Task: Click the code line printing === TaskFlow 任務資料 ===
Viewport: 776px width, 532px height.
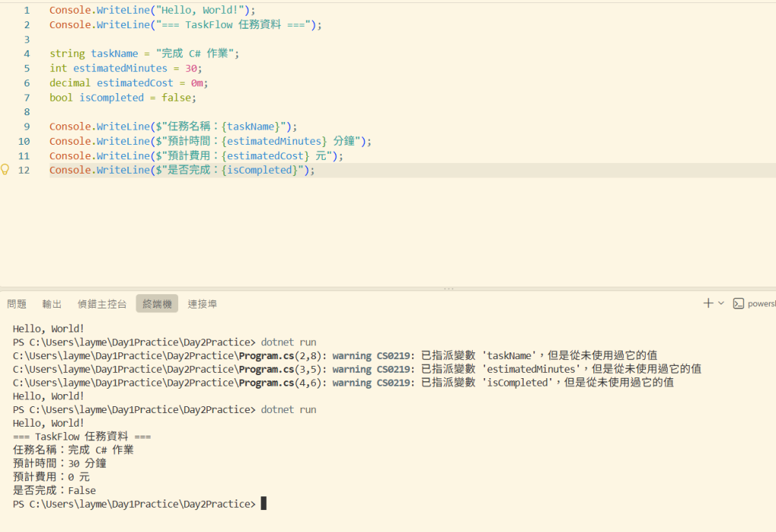Action: click(186, 25)
